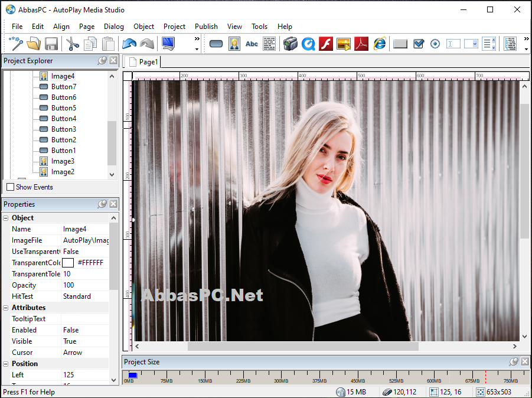Click the TransparentColor white swatch
The image size is (532, 398).
(x=68, y=263)
